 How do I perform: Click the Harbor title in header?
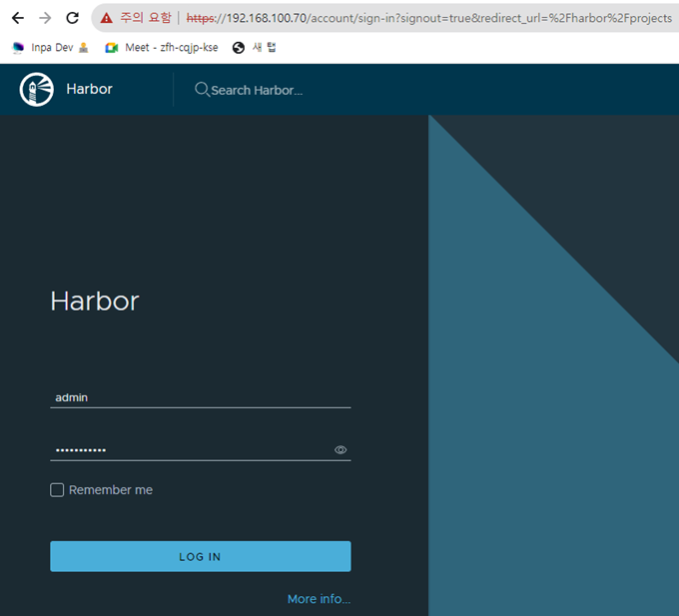[89, 89]
